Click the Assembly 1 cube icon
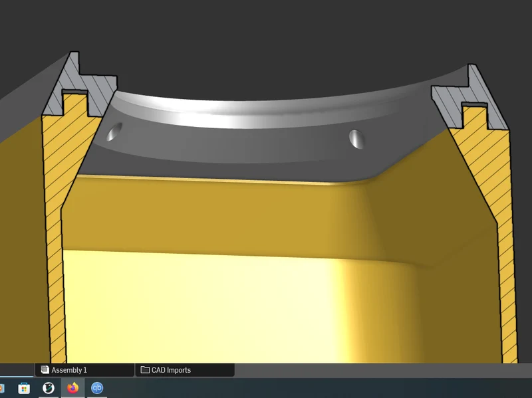The height and width of the screenshot is (398, 532). click(45, 369)
